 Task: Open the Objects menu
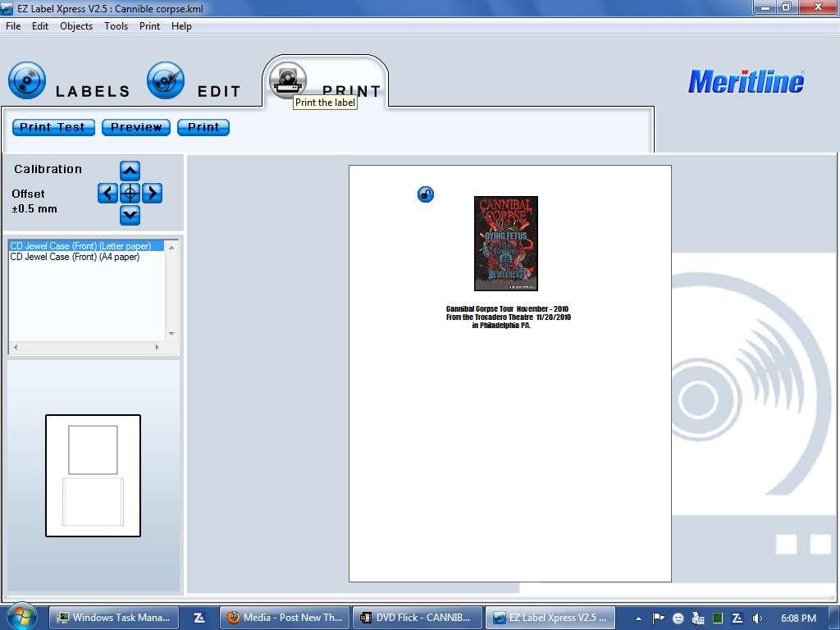76,26
